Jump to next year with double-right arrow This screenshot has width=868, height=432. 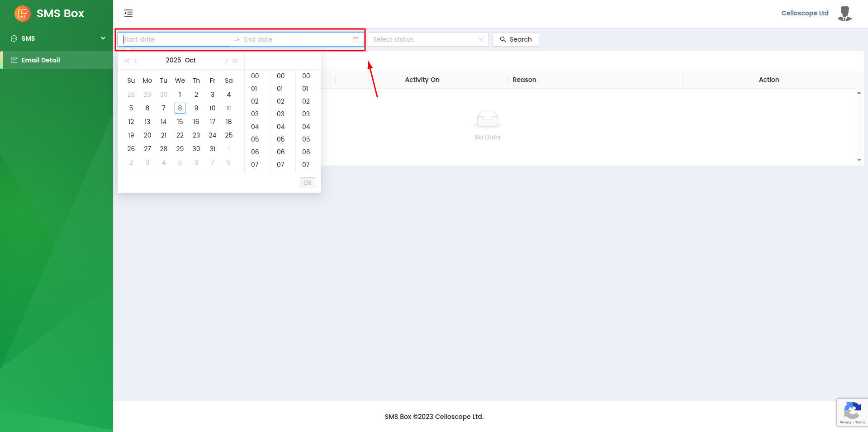tap(235, 61)
